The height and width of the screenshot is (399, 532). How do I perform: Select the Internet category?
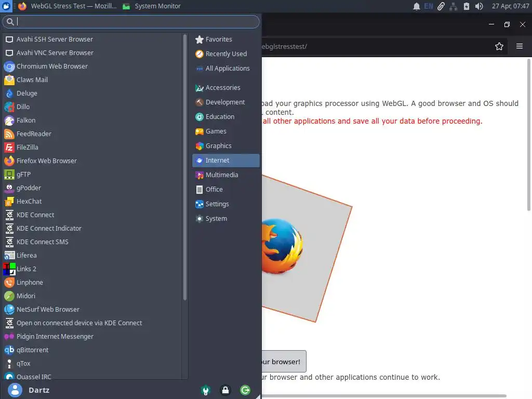[x=225, y=161]
